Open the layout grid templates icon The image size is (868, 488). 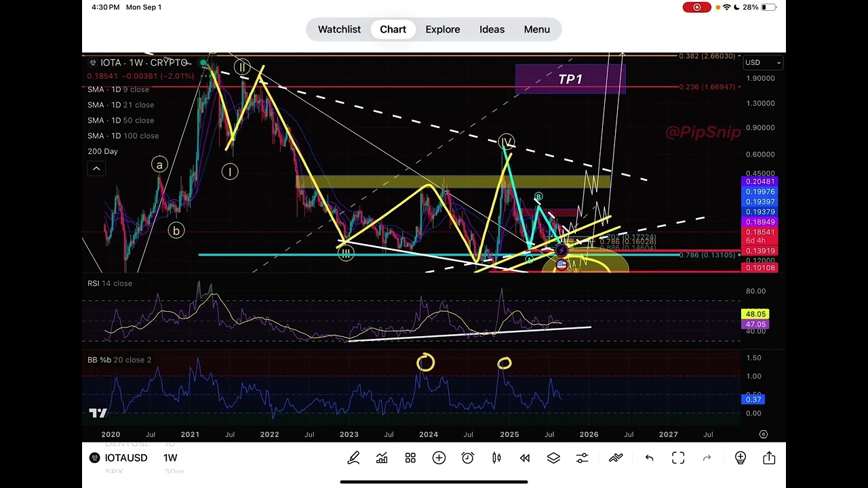click(x=410, y=458)
